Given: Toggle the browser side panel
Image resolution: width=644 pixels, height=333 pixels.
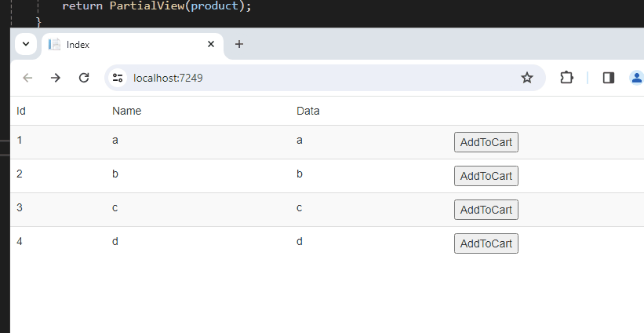Looking at the screenshot, I should pos(608,78).
